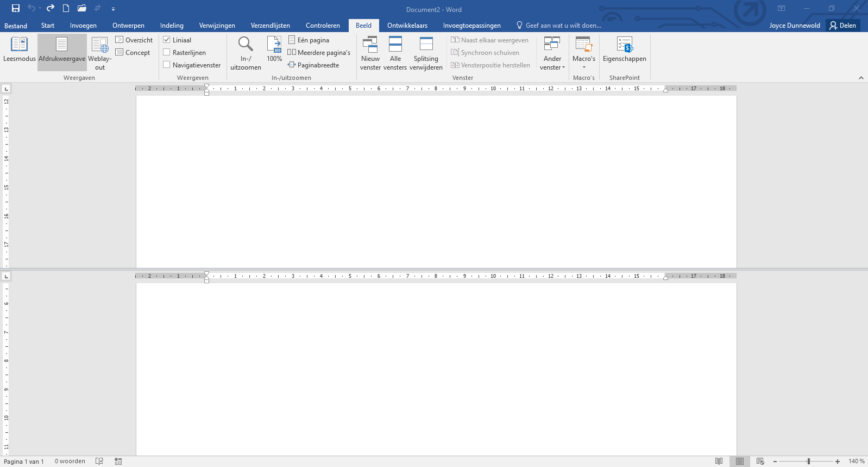Click the tab selector at upper ruler corner
Image resolution: width=868 pixels, height=467 pixels.
pos(7,89)
